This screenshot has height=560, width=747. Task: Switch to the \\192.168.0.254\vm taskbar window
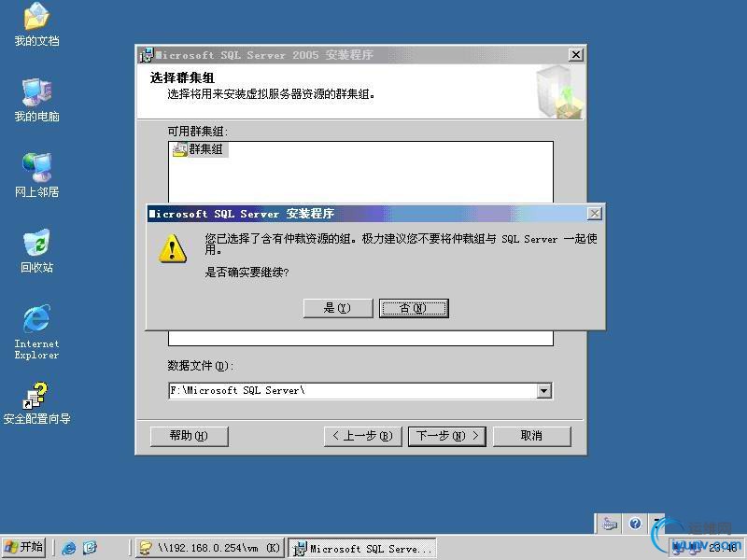pyautogui.click(x=210, y=548)
